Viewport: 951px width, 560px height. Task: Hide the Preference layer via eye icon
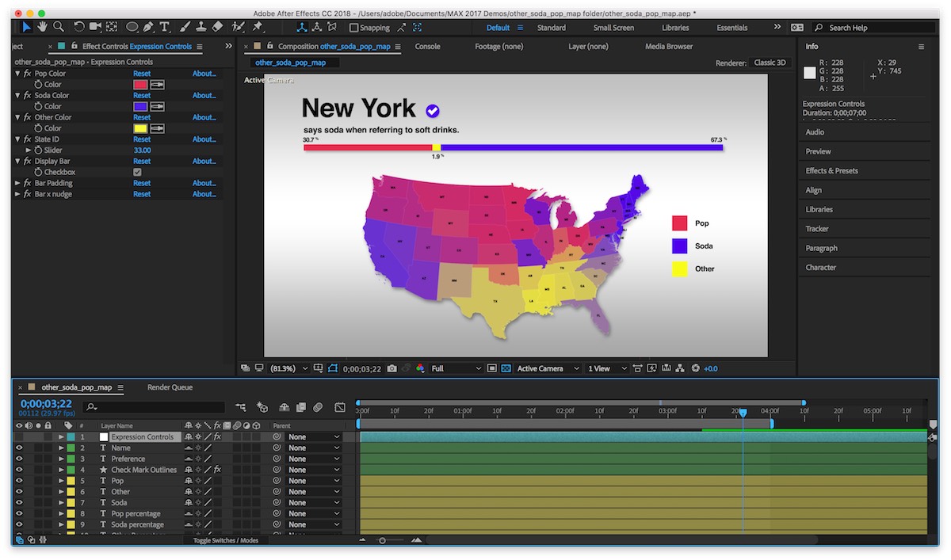pyautogui.click(x=19, y=459)
